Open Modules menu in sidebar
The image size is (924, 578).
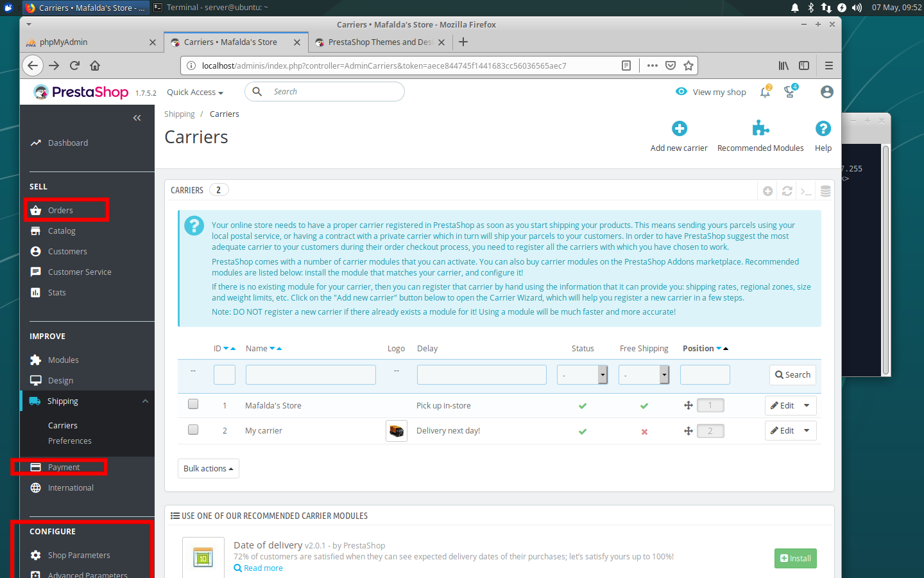[x=64, y=360]
